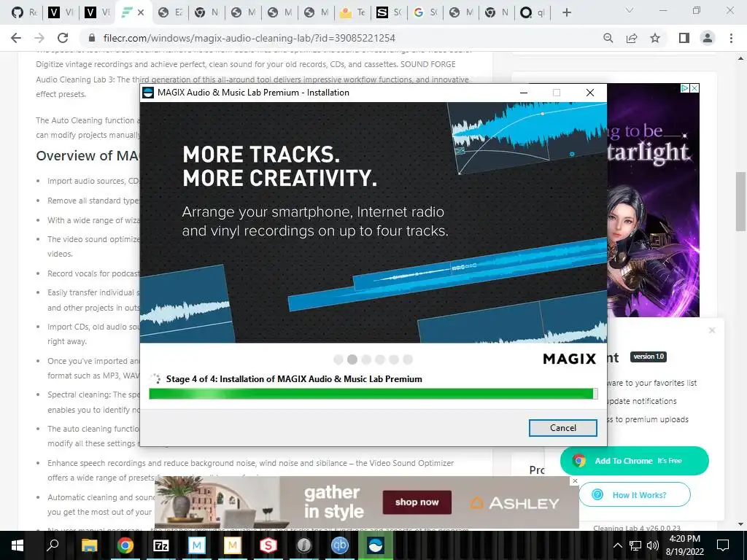This screenshot has width=747, height=560.
Task: Switch to the 'Ez' globe tab
Action: click(171, 13)
